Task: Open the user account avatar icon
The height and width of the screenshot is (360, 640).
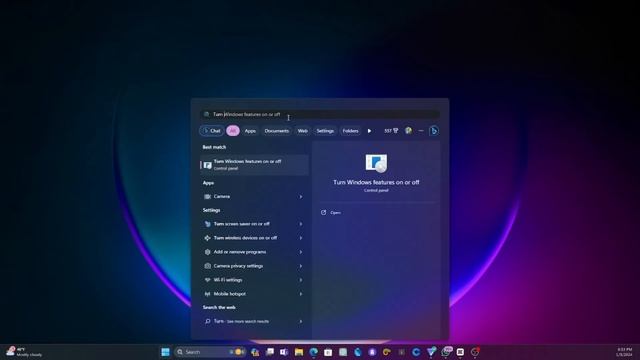Action: 408,131
